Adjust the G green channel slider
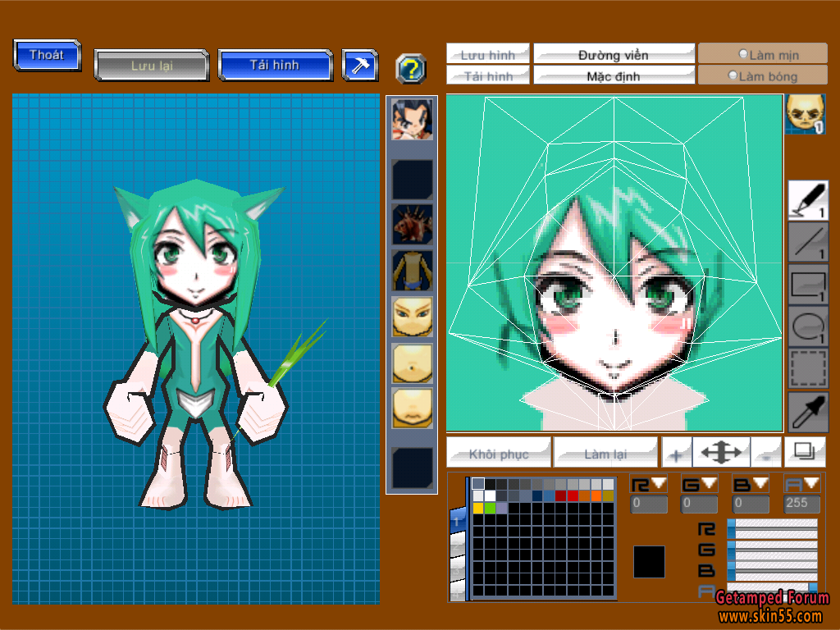This screenshot has height=630, width=840. pyautogui.click(x=773, y=550)
